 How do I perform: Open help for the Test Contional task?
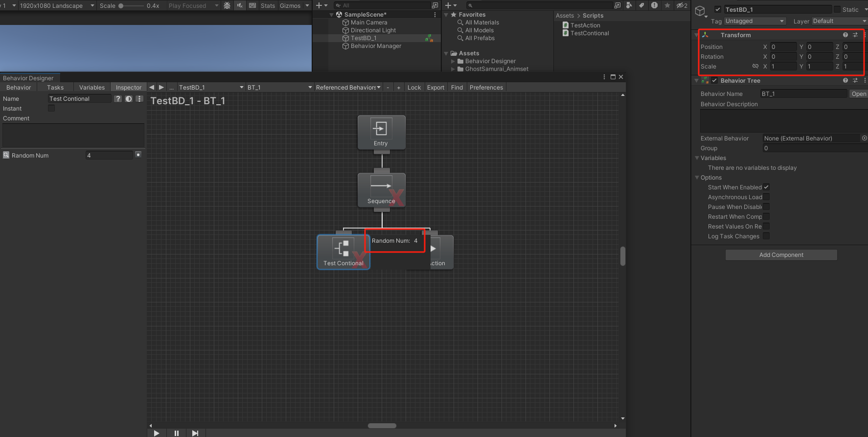118,99
